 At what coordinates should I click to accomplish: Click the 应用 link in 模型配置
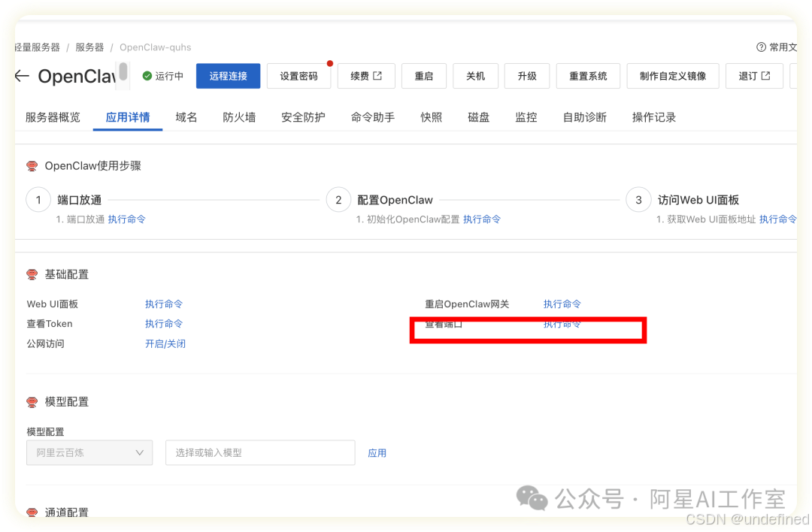click(x=377, y=452)
